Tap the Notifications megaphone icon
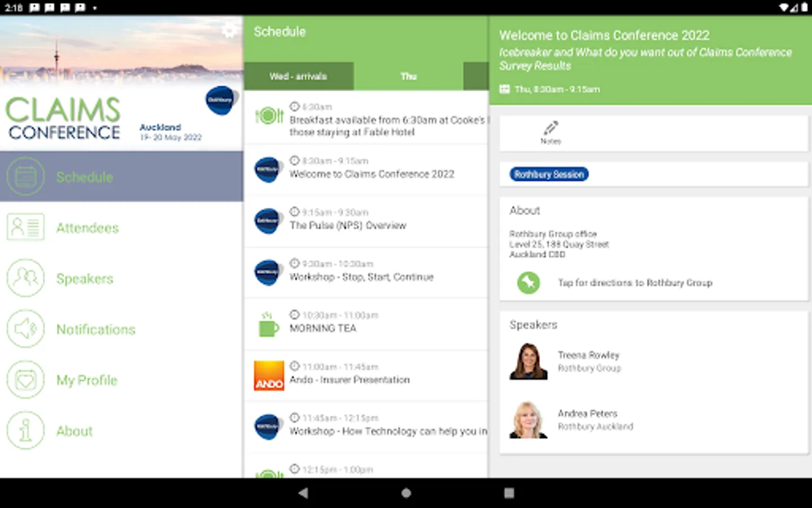Image resolution: width=812 pixels, height=508 pixels. (25, 329)
